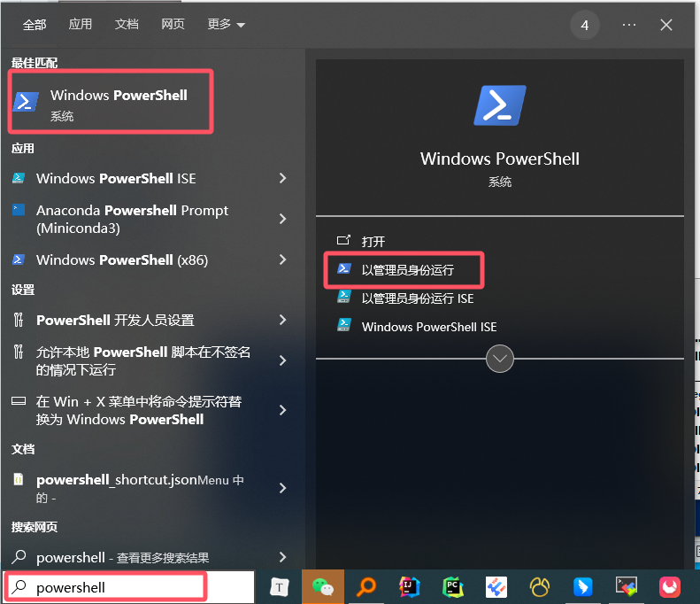Click the web search magnifier icon
This screenshot has width=700, height=604.
tap(19, 557)
